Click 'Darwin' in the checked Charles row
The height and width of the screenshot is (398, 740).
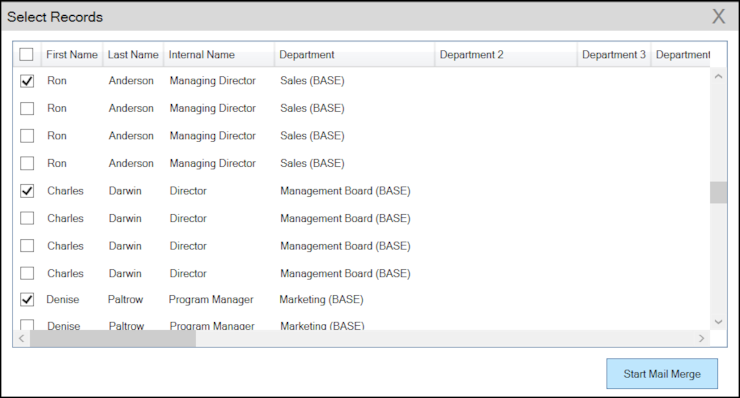pyautogui.click(x=125, y=191)
